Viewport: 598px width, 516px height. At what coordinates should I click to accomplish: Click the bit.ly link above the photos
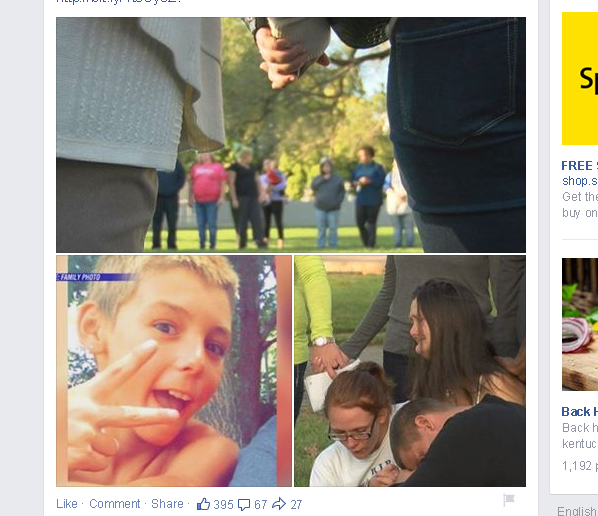118,2
